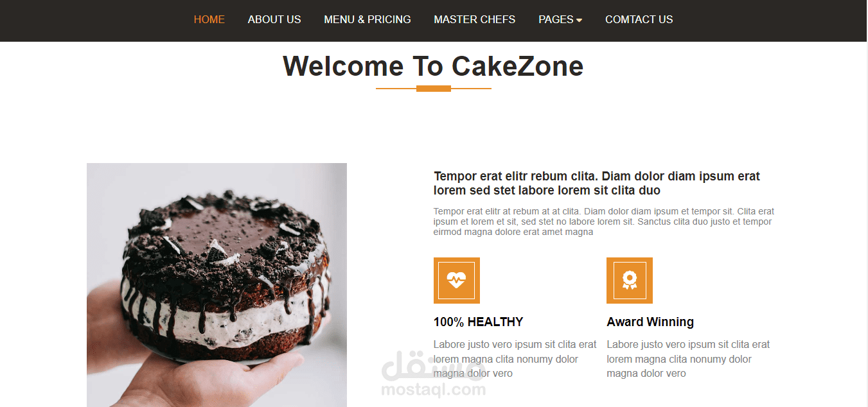Image resolution: width=868 pixels, height=407 pixels.
Task: Click the orange divider bar under the title
Action: pos(434,89)
